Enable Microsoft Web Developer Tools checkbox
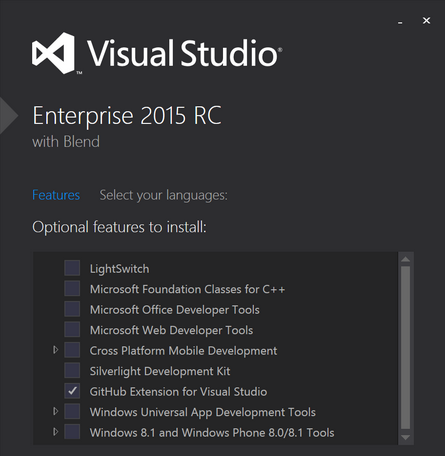This screenshot has height=456, width=445. [x=72, y=329]
